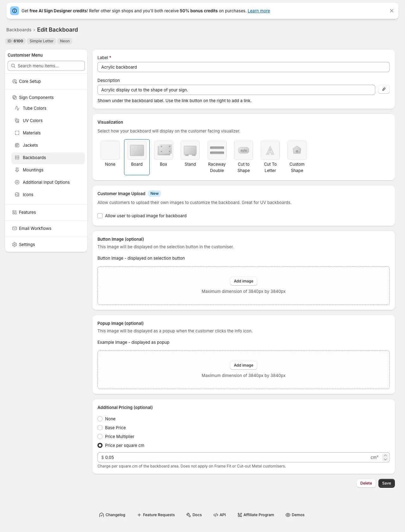Click the Neon tag

click(x=65, y=41)
